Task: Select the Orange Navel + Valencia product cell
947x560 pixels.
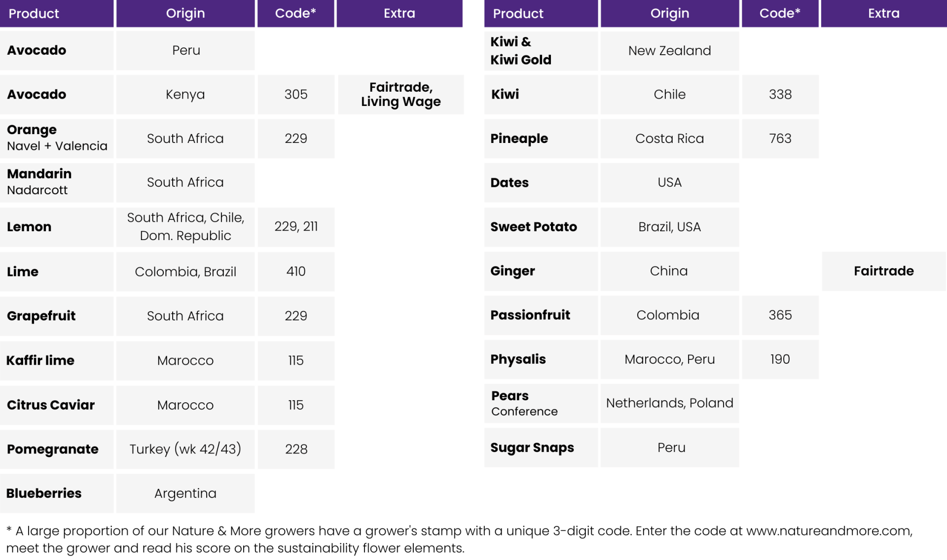Action: 57,139
